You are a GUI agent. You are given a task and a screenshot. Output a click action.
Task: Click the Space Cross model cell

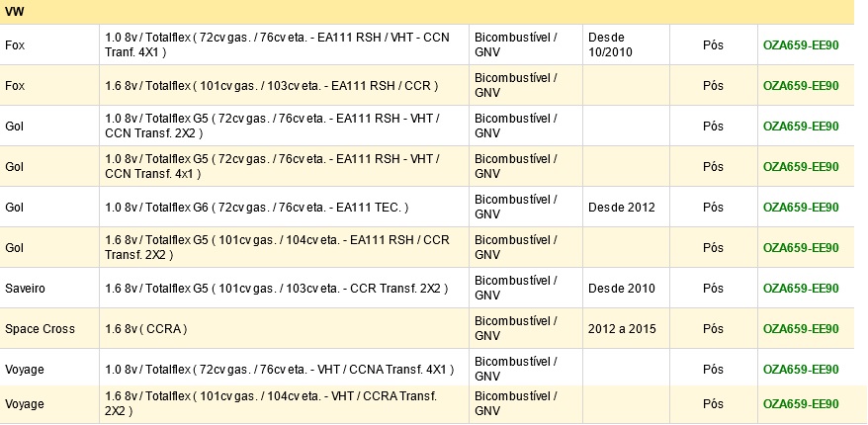point(49,329)
